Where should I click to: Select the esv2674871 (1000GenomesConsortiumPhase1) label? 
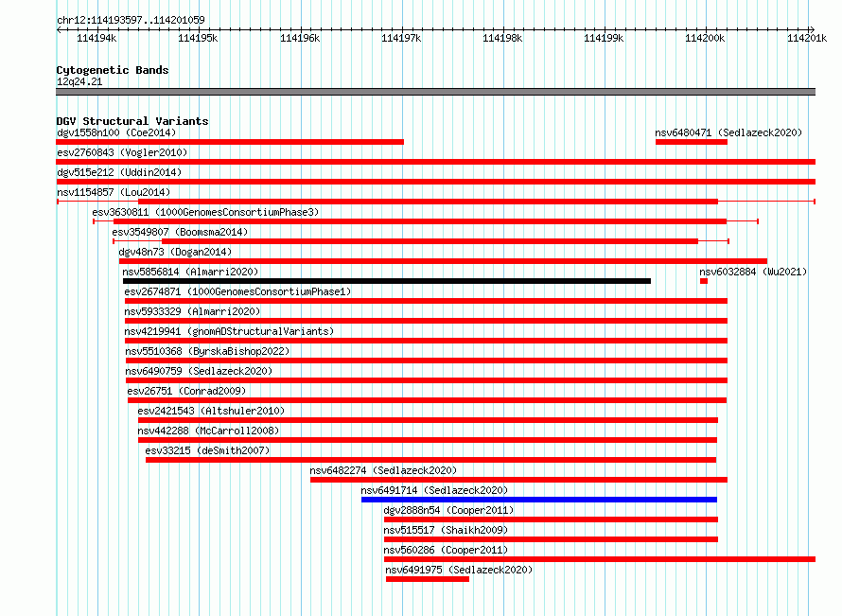click(237, 291)
